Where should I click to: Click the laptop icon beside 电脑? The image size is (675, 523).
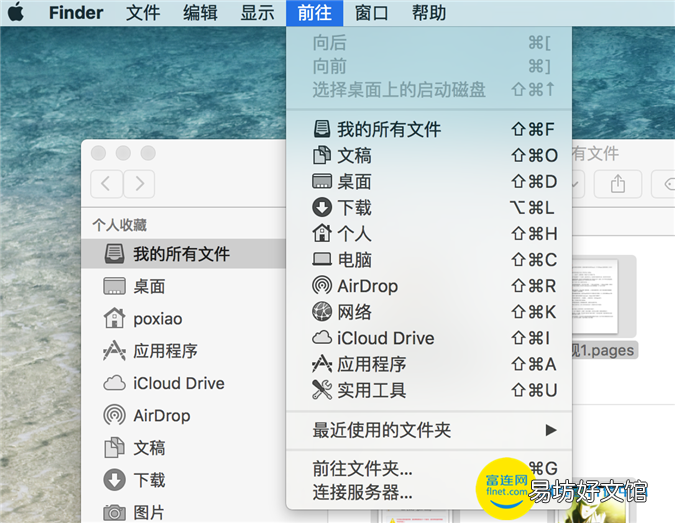click(x=322, y=259)
